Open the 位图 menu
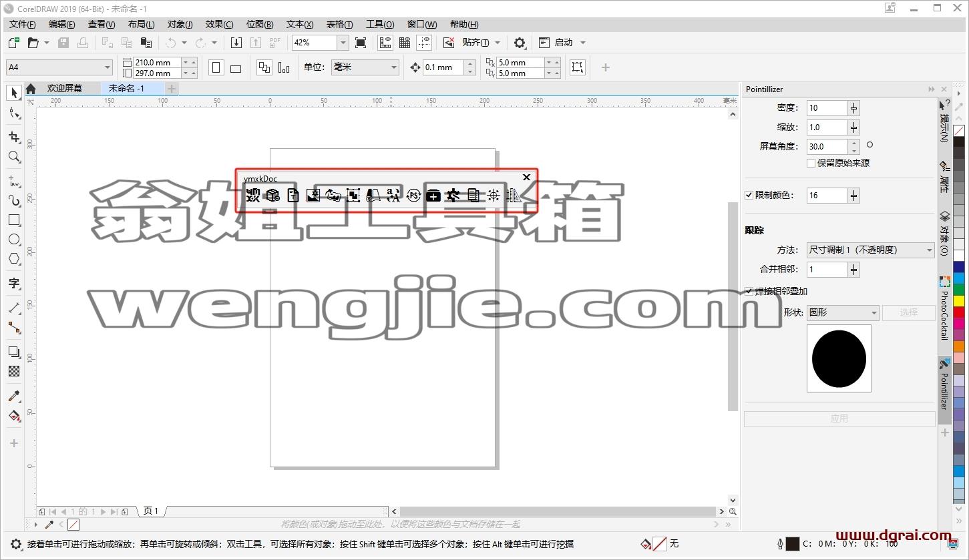Screen dimensions: 969x560 260,24
